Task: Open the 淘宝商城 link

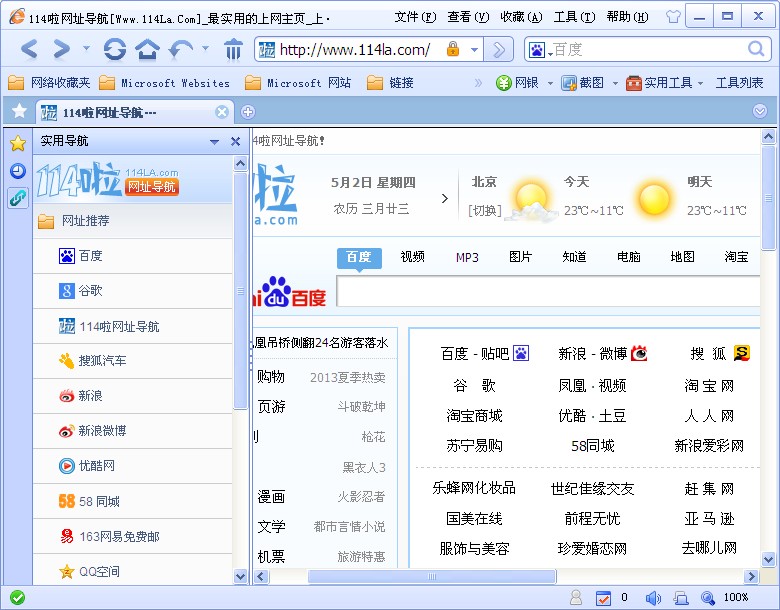Action: (474, 416)
